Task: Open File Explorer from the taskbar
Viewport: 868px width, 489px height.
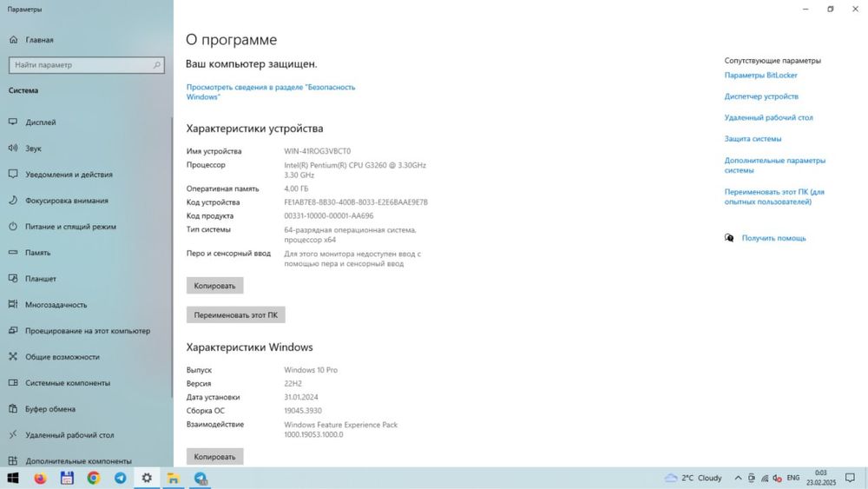Action: pyautogui.click(x=174, y=478)
